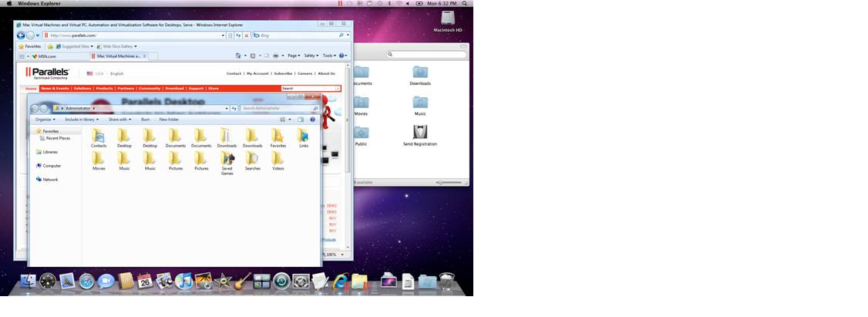Open the Organize dropdown in Windows Explorer
868x317 pixels.
tap(45, 119)
